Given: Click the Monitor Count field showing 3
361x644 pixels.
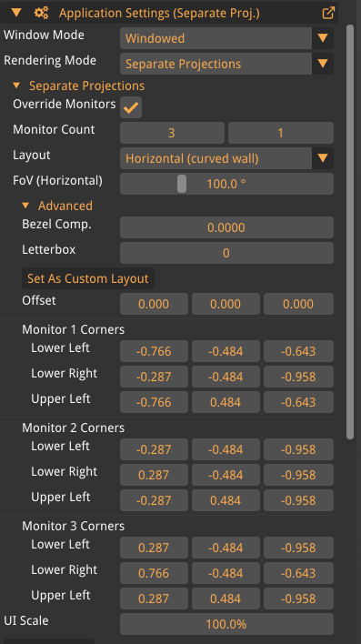Looking at the screenshot, I should coord(172,133).
